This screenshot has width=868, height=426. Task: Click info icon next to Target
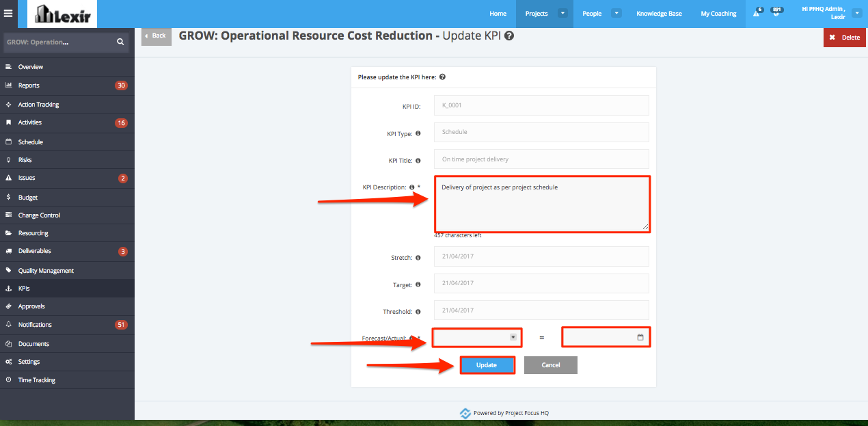tap(418, 284)
